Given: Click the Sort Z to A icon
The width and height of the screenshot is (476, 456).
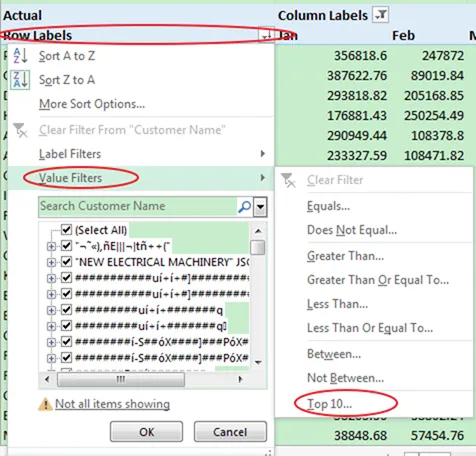Looking at the screenshot, I should coord(20,80).
